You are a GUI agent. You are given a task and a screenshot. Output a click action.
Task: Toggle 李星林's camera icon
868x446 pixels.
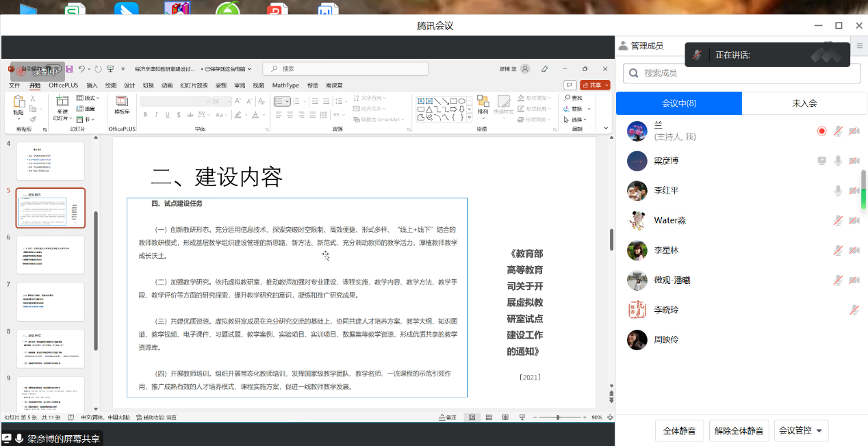854,250
